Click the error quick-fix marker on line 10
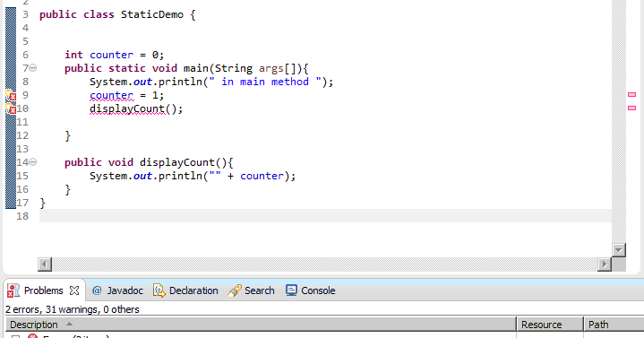 pos(11,109)
